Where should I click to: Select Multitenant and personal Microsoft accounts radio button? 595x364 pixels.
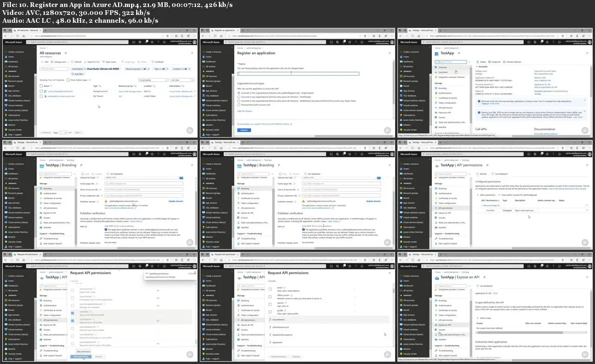[x=239, y=100]
